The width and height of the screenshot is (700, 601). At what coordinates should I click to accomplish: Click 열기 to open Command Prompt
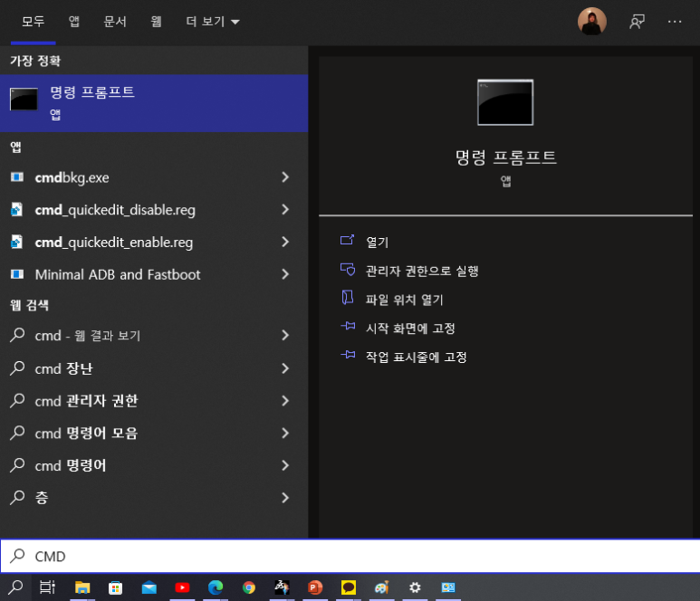tap(378, 242)
